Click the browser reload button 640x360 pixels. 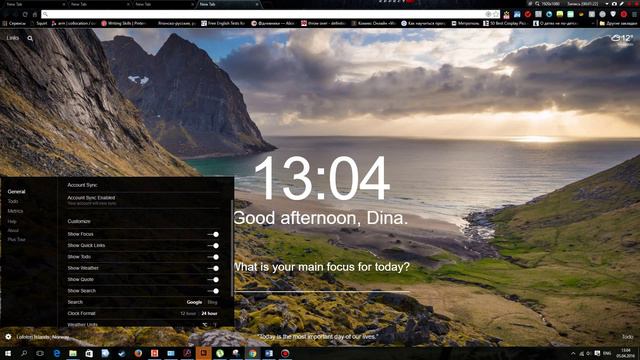[25, 14]
